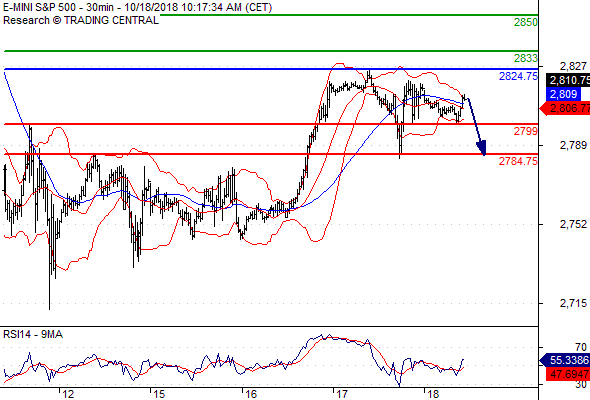The width and height of the screenshot is (590, 400).
Task: Click date label 12 on time axis
Action: 68,394
